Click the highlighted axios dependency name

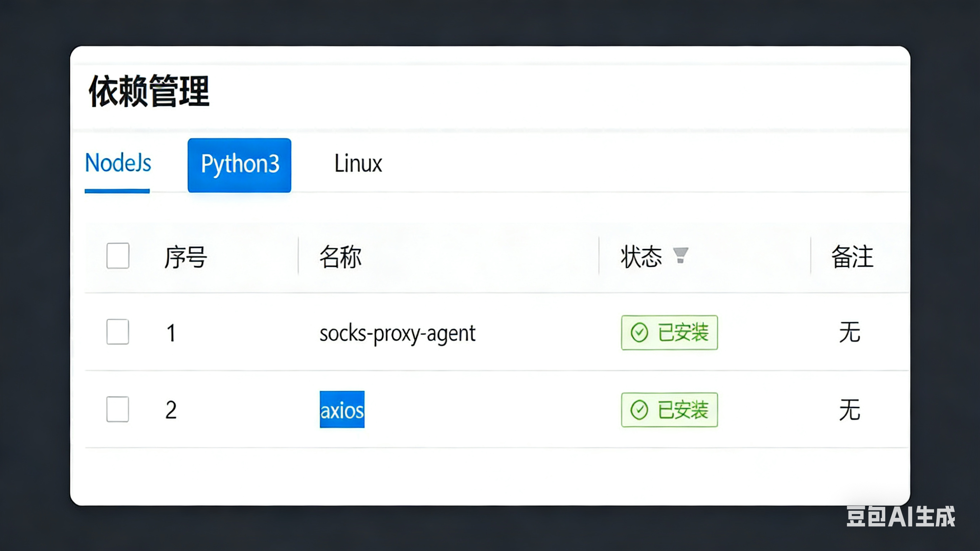[342, 410]
